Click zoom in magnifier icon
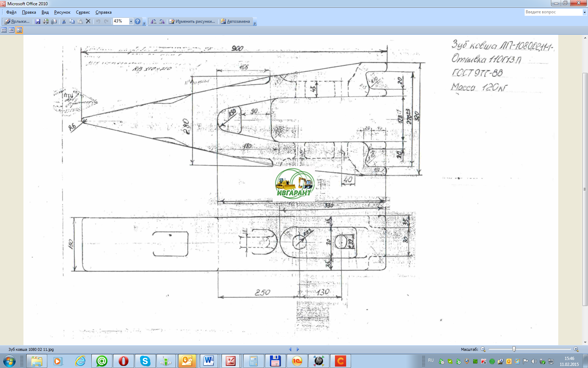 point(576,349)
